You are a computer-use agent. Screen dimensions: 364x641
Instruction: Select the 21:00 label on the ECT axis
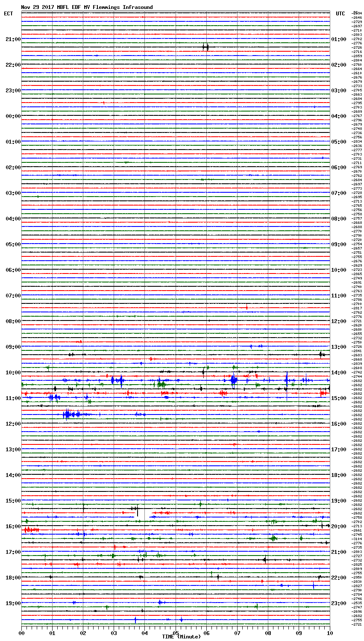click(x=13, y=39)
